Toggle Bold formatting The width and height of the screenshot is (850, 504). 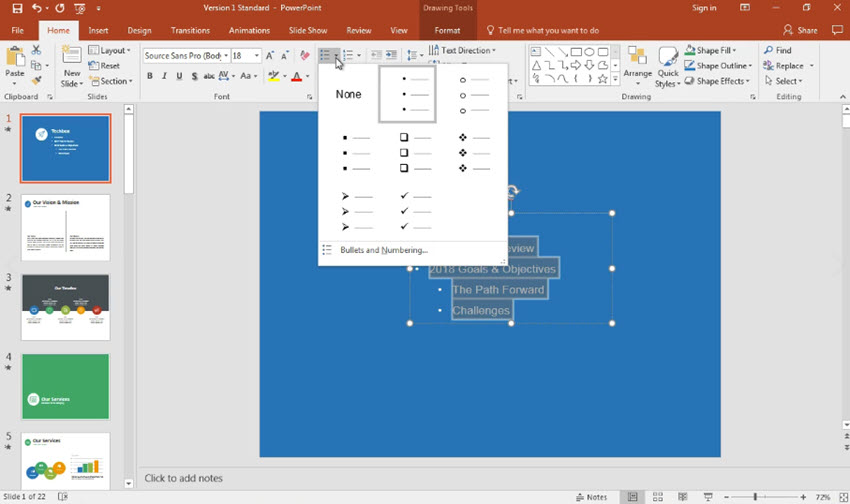point(150,76)
